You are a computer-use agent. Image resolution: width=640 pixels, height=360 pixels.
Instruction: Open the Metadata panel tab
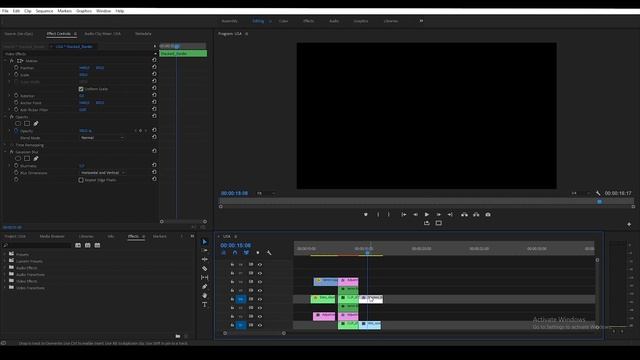coord(143,34)
